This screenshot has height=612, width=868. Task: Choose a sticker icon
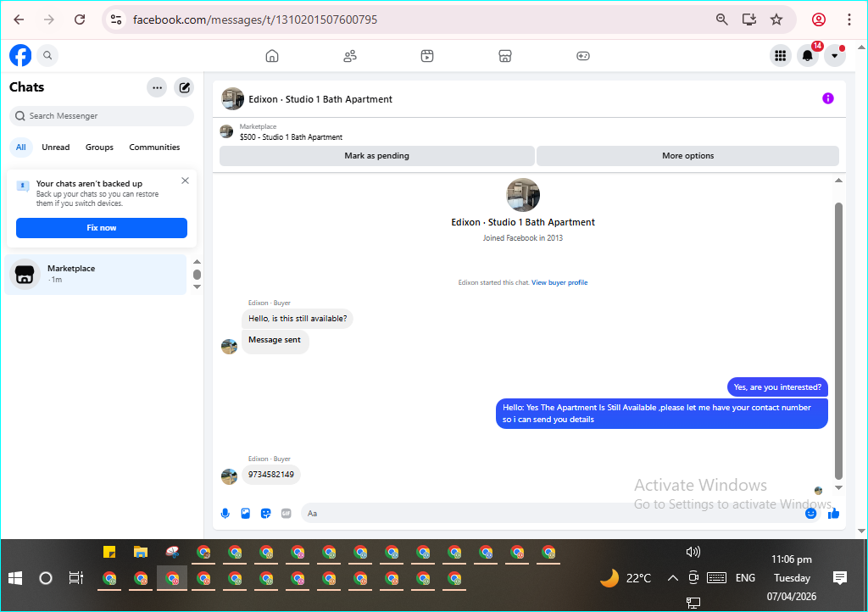click(265, 514)
